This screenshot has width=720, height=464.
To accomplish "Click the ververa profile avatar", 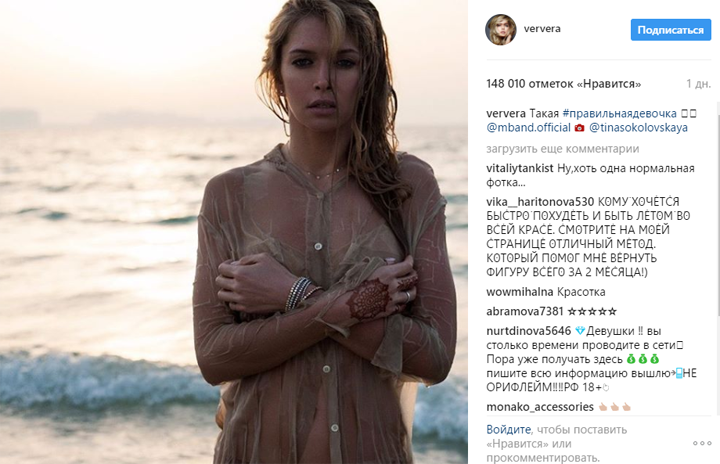I will click(x=501, y=29).
